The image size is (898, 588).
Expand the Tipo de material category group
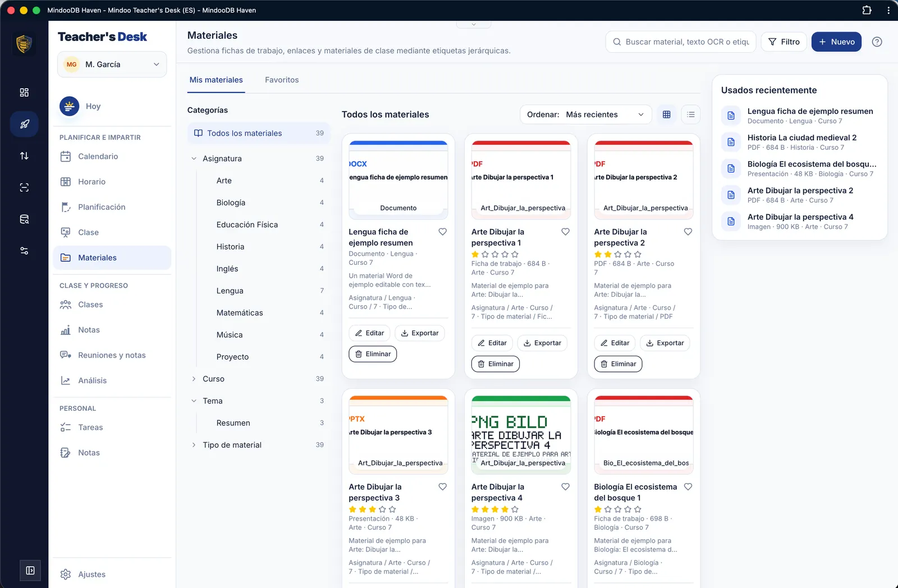(x=194, y=445)
